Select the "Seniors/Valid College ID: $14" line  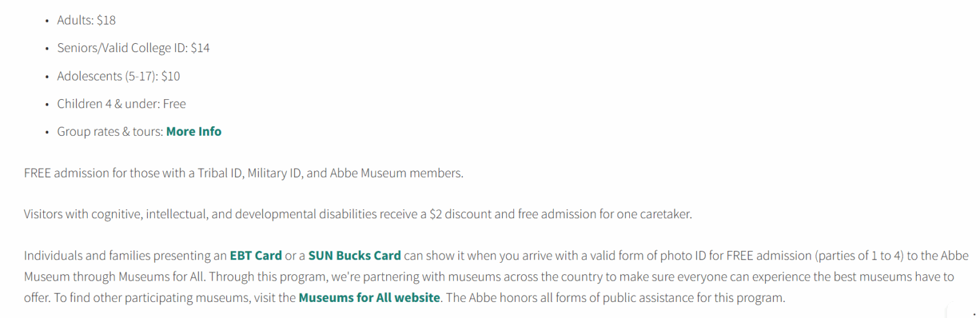[x=133, y=48]
